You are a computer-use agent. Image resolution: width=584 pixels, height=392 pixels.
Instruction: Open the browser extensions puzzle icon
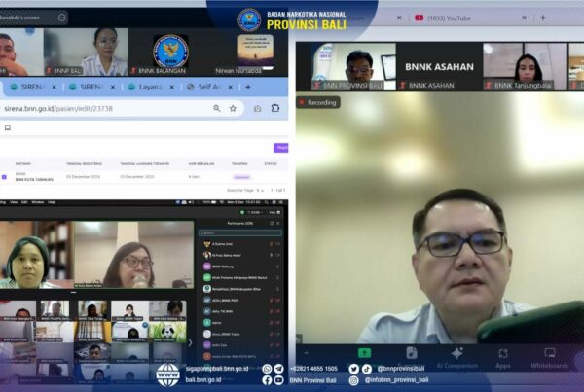(x=275, y=108)
